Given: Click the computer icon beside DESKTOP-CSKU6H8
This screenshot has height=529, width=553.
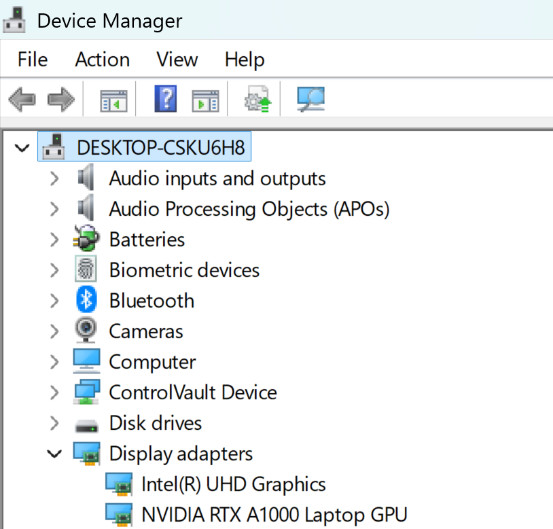Looking at the screenshot, I should click(54, 147).
